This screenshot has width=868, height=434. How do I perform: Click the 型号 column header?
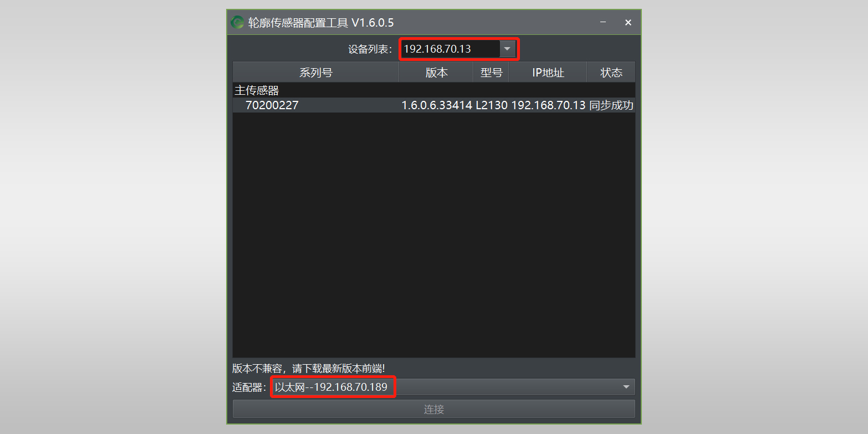coord(491,73)
